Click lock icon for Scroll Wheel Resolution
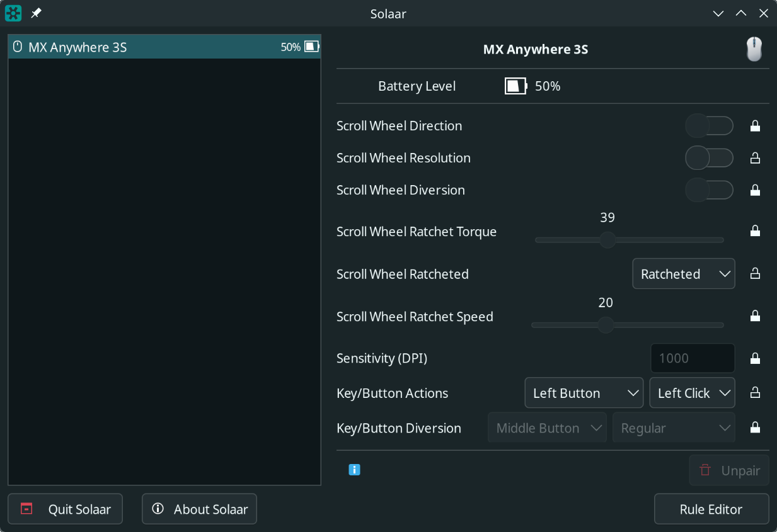 click(x=755, y=158)
